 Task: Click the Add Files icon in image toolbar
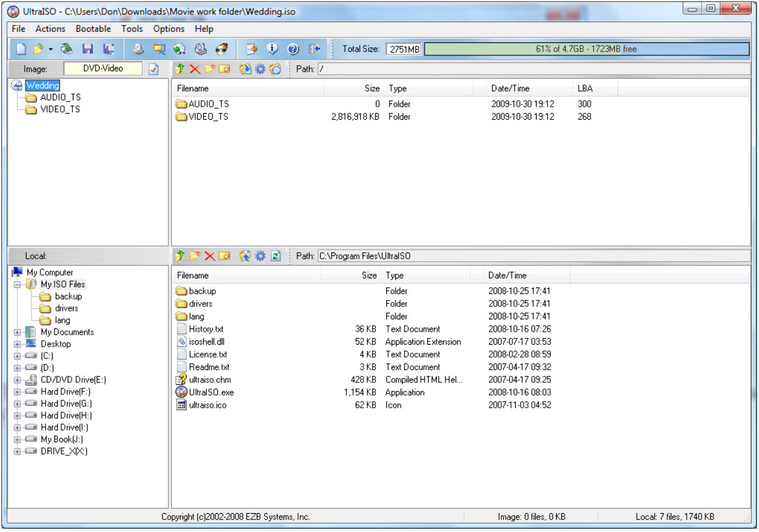245,69
